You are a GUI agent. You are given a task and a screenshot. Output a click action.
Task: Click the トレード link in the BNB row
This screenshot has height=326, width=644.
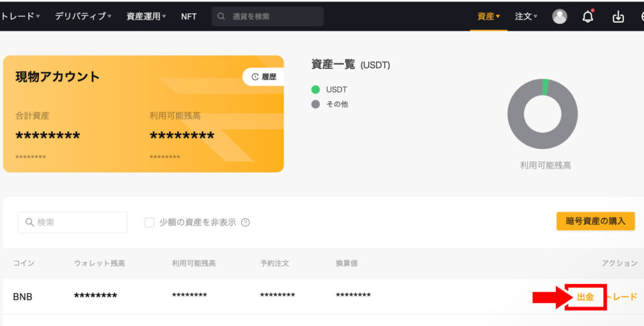[x=622, y=297]
